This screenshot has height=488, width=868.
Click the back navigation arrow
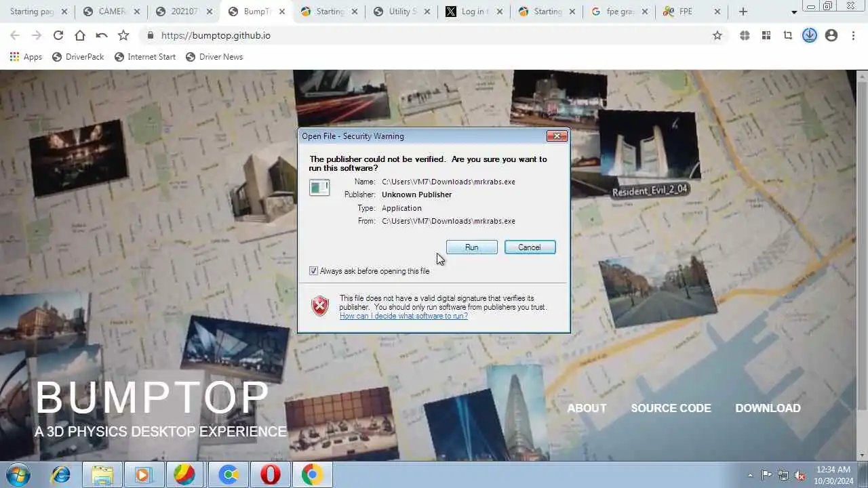point(15,35)
